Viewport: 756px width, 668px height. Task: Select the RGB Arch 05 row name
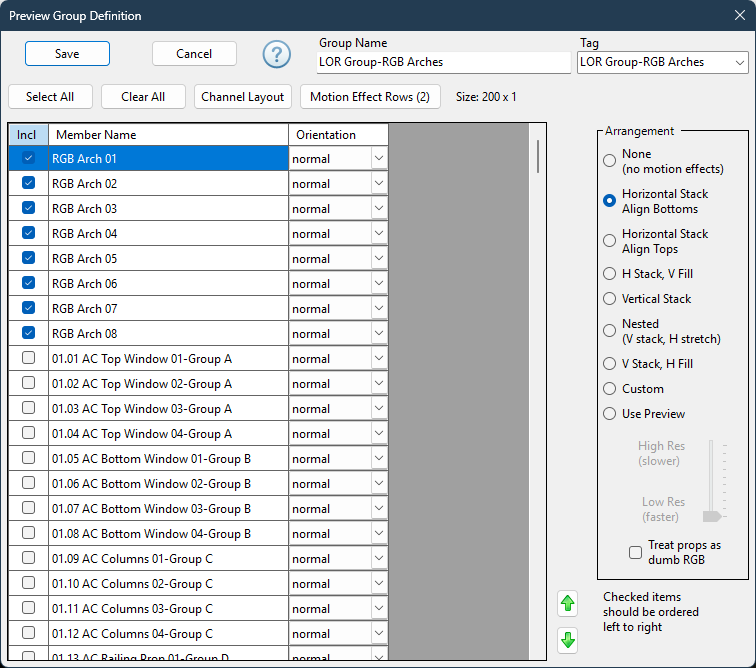click(168, 259)
